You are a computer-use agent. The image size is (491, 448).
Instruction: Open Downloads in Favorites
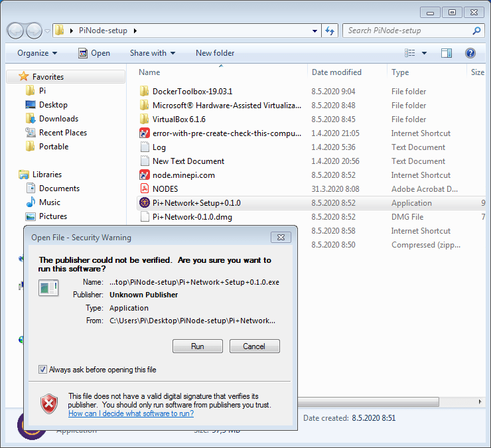click(x=52, y=119)
